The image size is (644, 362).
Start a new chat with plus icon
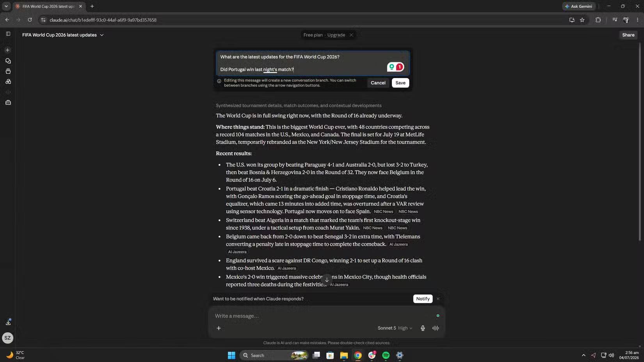pyautogui.click(x=8, y=50)
